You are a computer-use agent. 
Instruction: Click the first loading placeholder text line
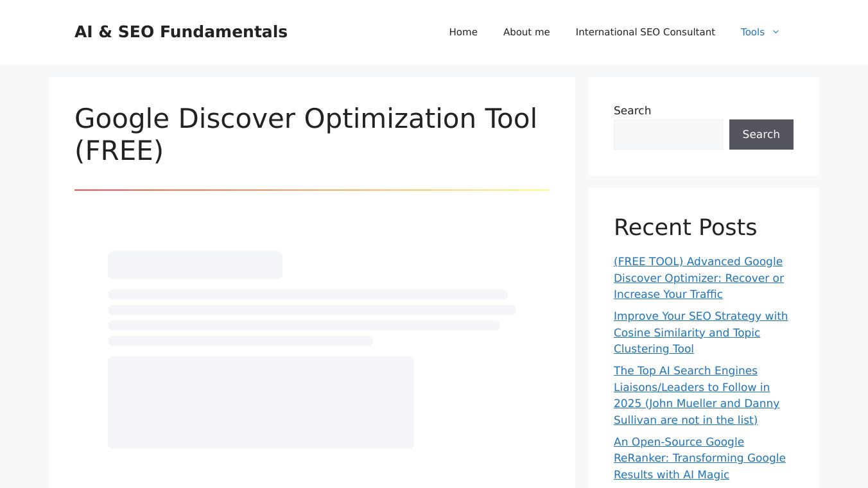[308, 295]
